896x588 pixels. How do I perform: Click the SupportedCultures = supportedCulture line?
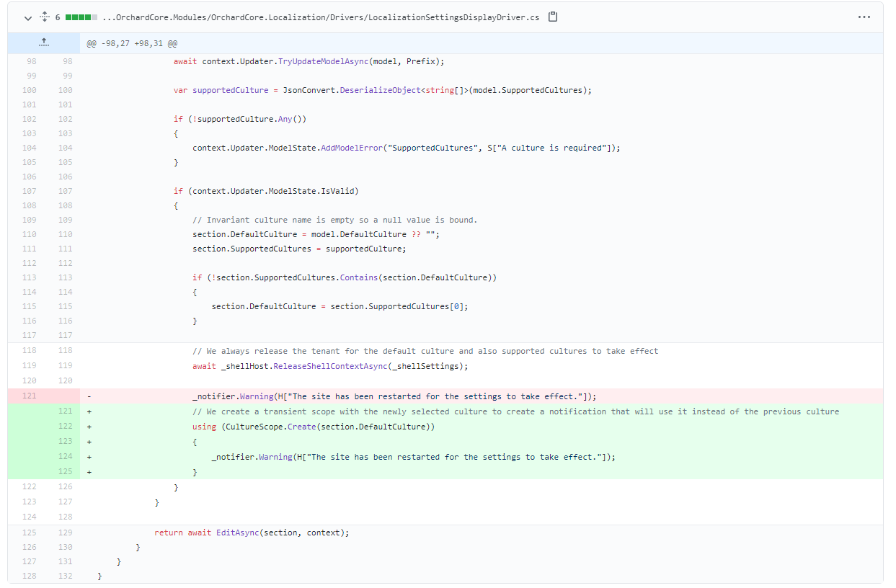pos(299,249)
